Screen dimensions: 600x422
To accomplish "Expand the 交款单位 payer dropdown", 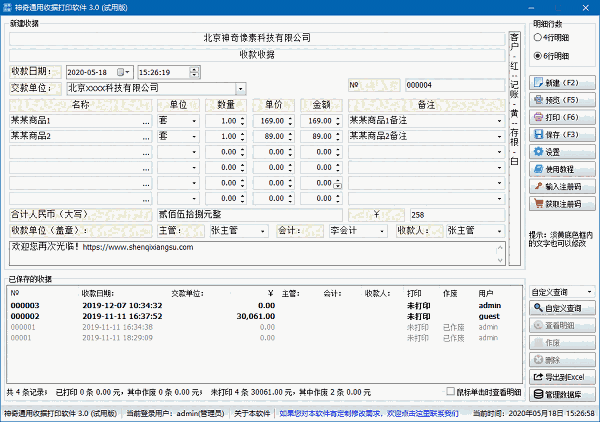I will pyautogui.click(x=239, y=88).
